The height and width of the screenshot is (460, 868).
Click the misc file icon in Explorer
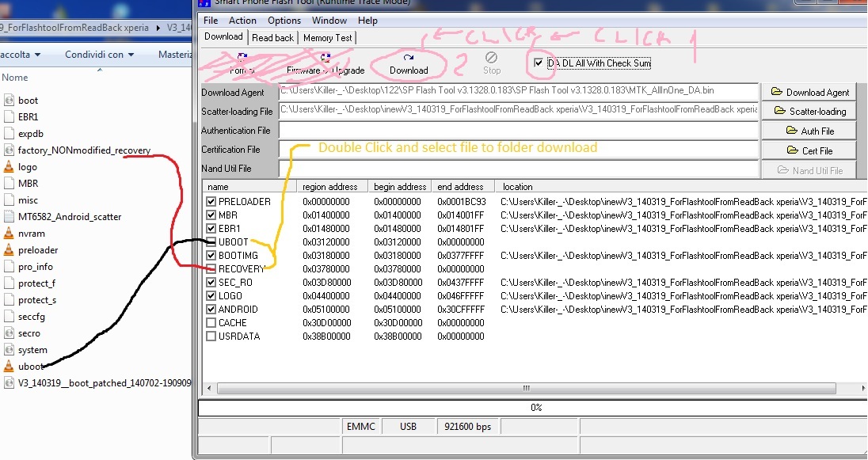pyautogui.click(x=8, y=200)
